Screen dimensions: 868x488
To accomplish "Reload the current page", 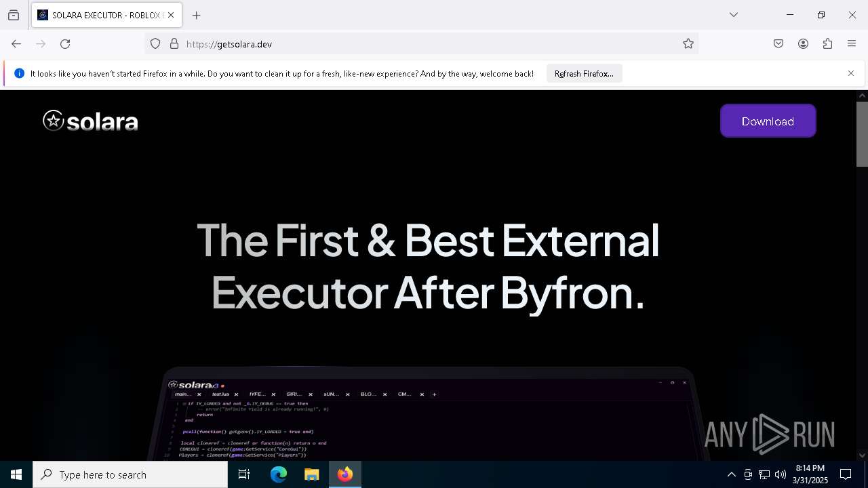I will pos(65,44).
